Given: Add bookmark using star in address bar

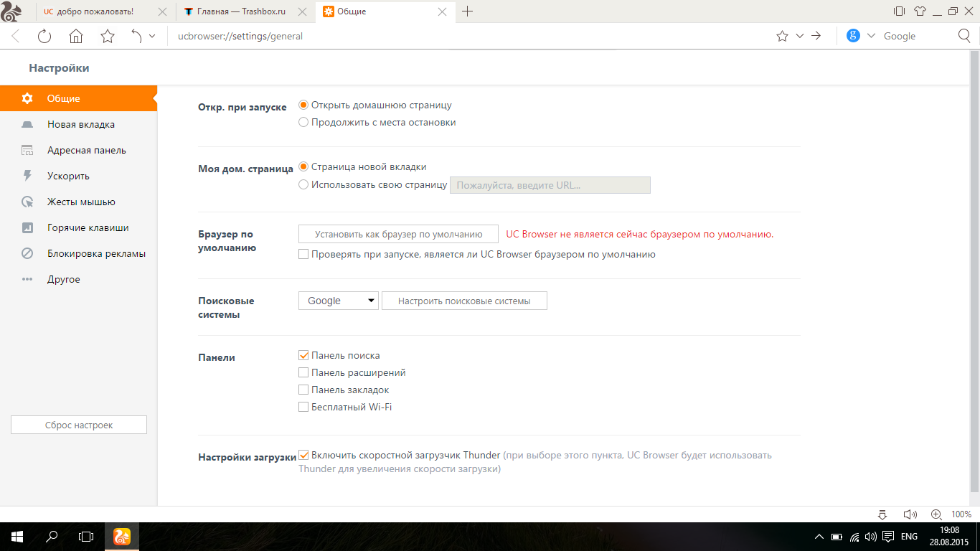Looking at the screenshot, I should (782, 36).
